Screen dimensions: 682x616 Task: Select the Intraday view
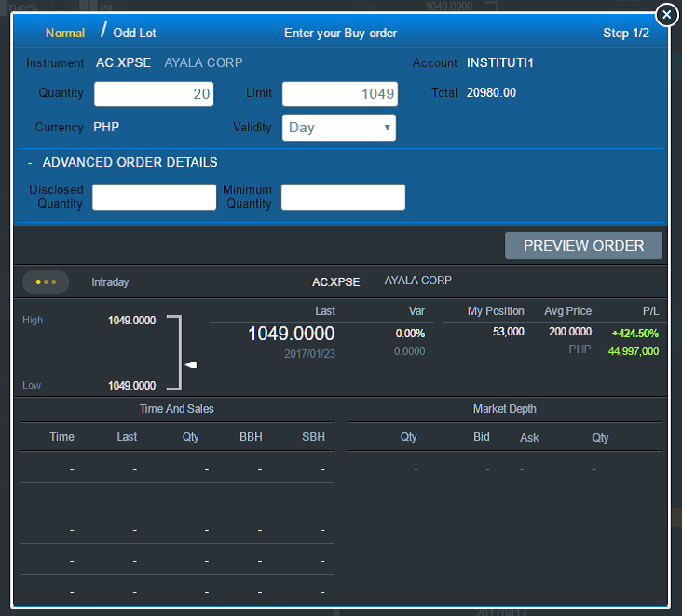tap(110, 281)
